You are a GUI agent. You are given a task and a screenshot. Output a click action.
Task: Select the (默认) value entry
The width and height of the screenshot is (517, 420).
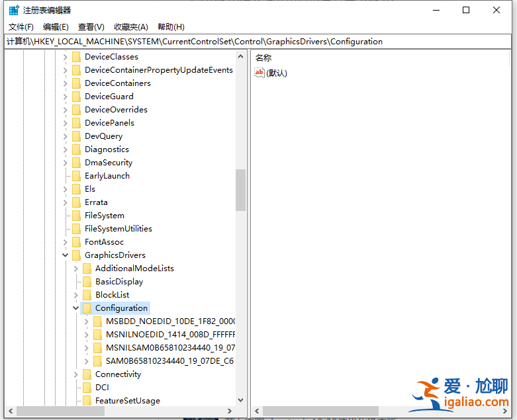pyautogui.click(x=276, y=73)
